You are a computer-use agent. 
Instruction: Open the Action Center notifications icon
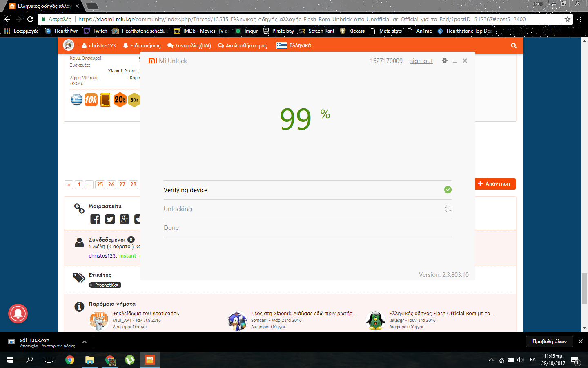click(x=576, y=360)
